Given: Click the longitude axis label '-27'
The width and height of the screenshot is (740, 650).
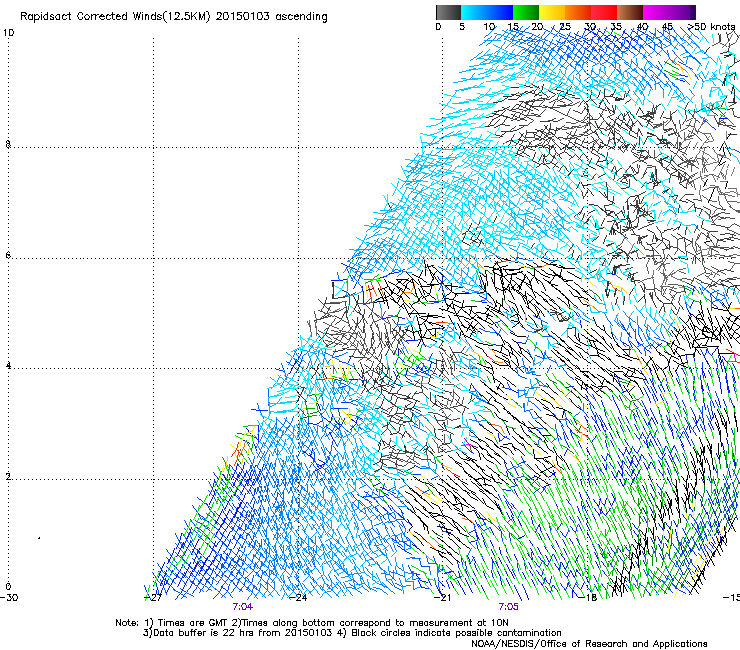Looking at the screenshot, I should pos(153,598).
